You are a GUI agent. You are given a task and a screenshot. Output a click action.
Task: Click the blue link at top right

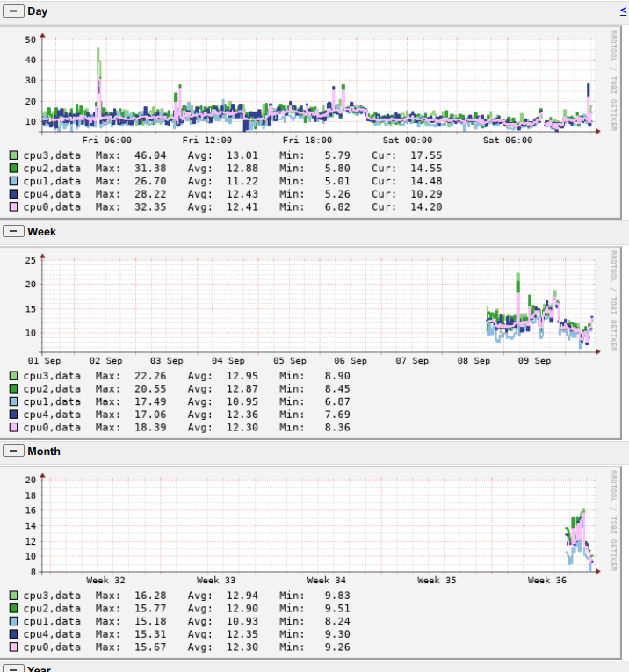[623, 11]
